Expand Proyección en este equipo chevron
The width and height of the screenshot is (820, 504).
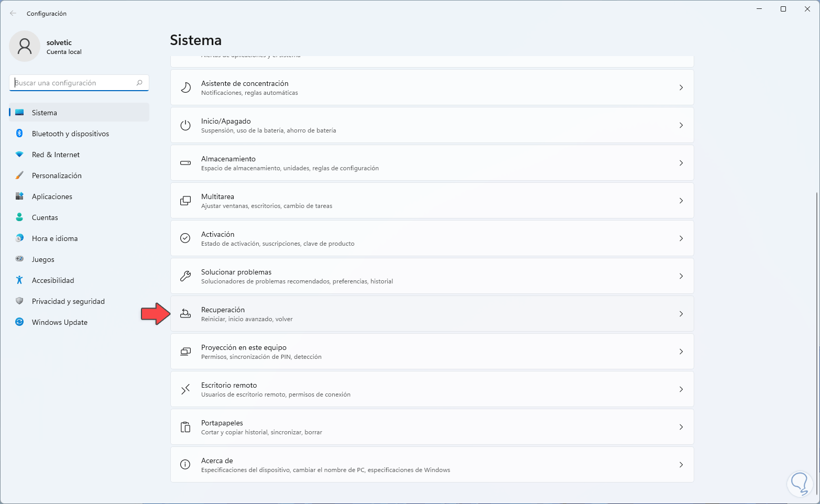(681, 352)
